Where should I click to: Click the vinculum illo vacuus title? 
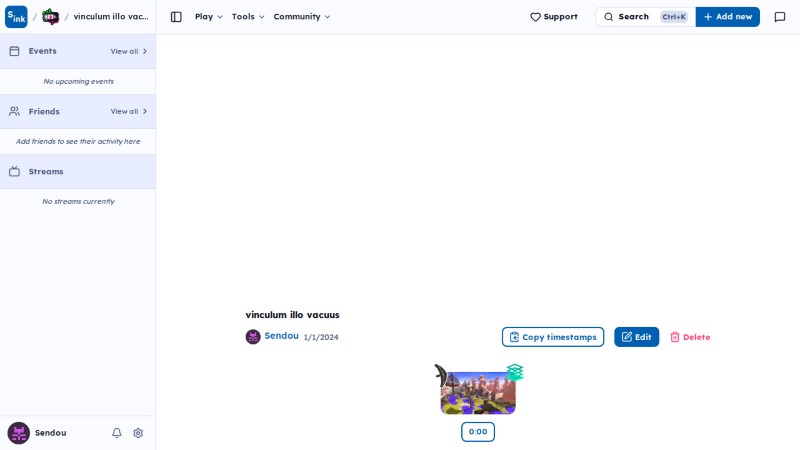(292, 315)
